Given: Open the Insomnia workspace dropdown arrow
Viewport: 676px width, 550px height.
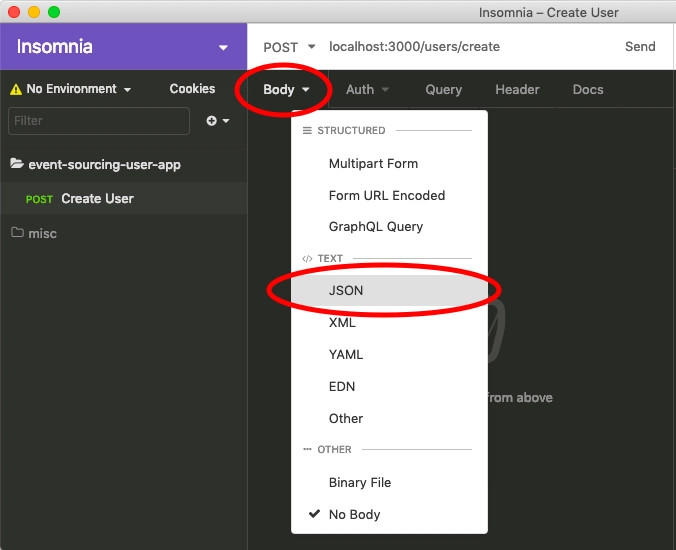Looking at the screenshot, I should pos(223,47).
